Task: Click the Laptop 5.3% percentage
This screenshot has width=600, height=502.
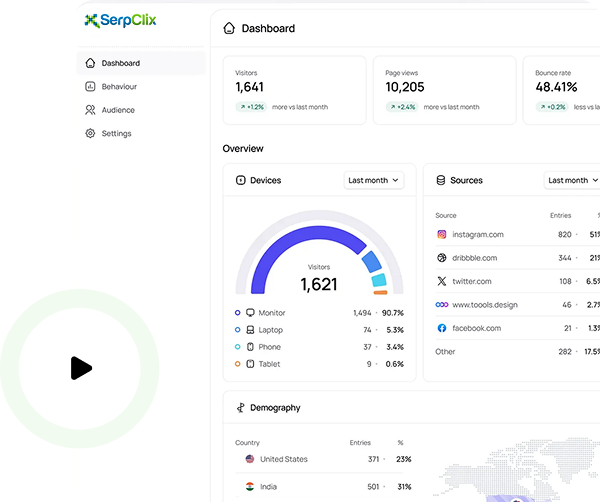Action: point(395,330)
